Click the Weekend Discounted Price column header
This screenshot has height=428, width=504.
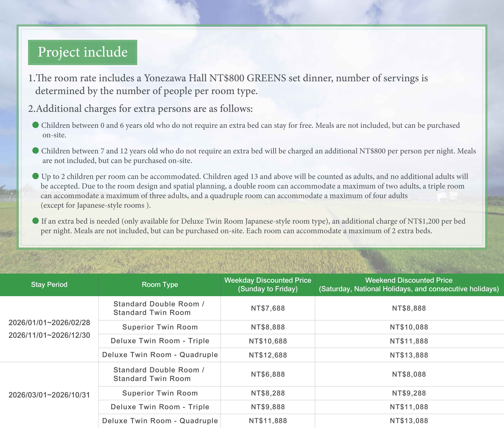coord(409,284)
